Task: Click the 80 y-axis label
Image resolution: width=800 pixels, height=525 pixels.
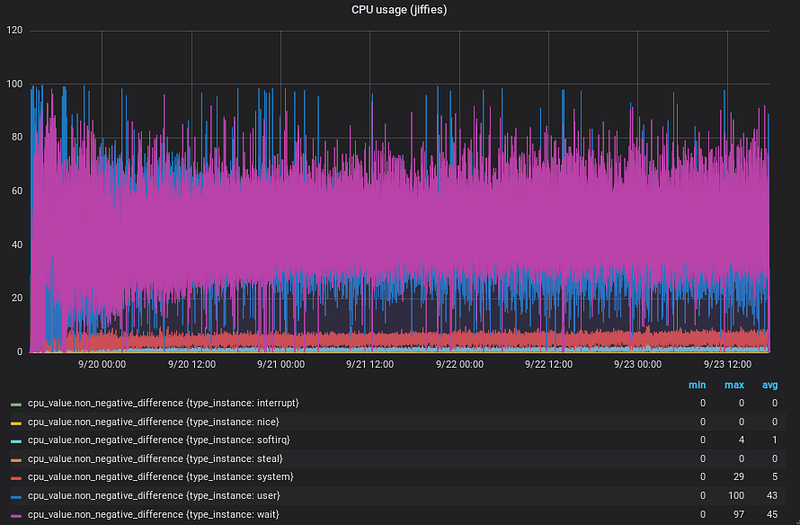Action: click(x=17, y=137)
